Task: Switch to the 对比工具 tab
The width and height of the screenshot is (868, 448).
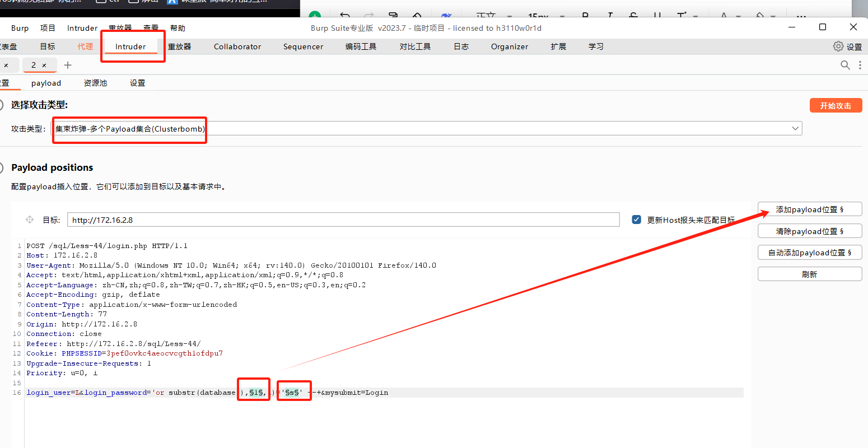Action: [x=415, y=46]
